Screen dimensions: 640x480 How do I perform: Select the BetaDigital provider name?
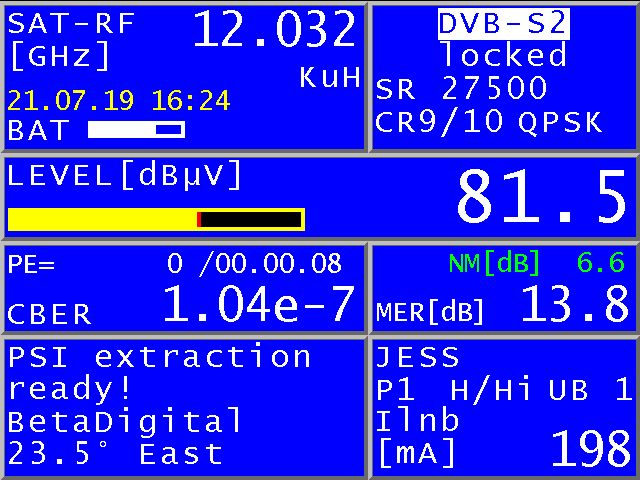pyautogui.click(x=125, y=421)
